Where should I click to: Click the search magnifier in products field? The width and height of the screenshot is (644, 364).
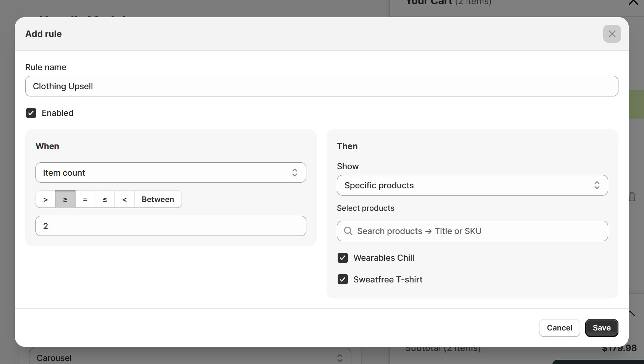(348, 231)
